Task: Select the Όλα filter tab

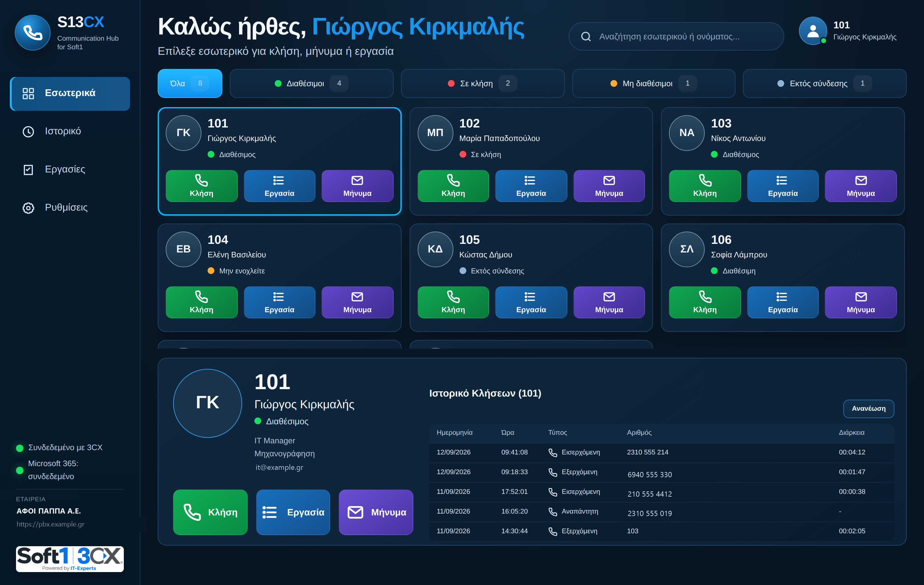Action: coord(190,83)
